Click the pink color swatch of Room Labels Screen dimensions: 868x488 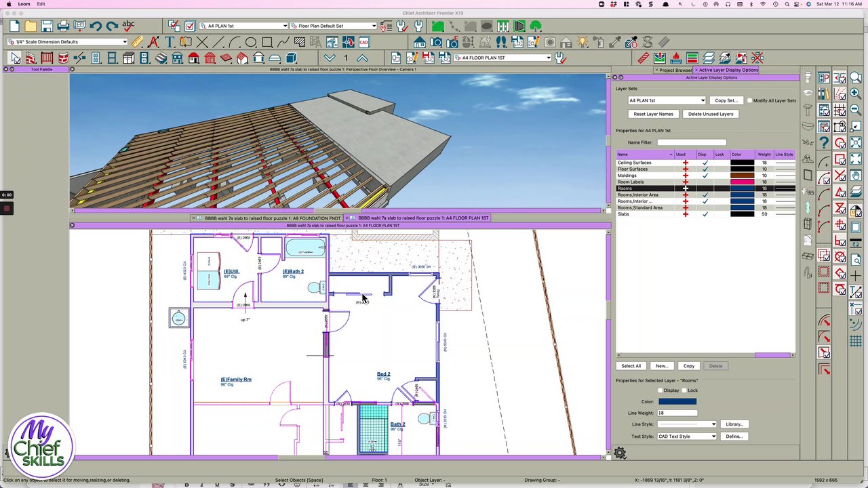point(742,182)
